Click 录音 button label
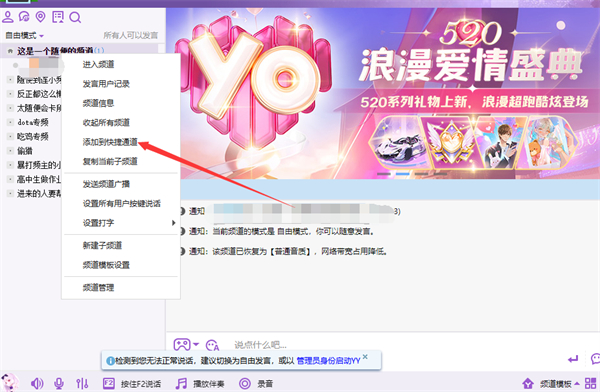This screenshot has height=392, width=600. [x=265, y=384]
